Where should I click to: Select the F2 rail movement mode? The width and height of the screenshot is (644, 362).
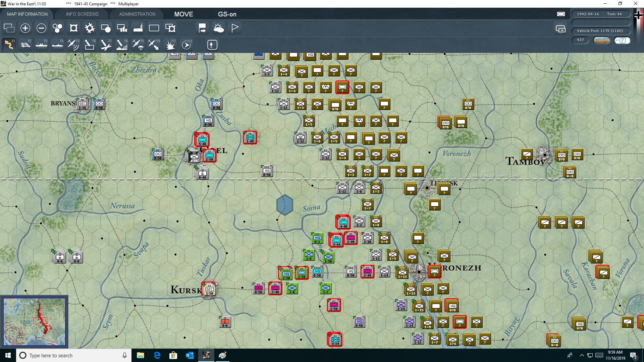click(25, 45)
